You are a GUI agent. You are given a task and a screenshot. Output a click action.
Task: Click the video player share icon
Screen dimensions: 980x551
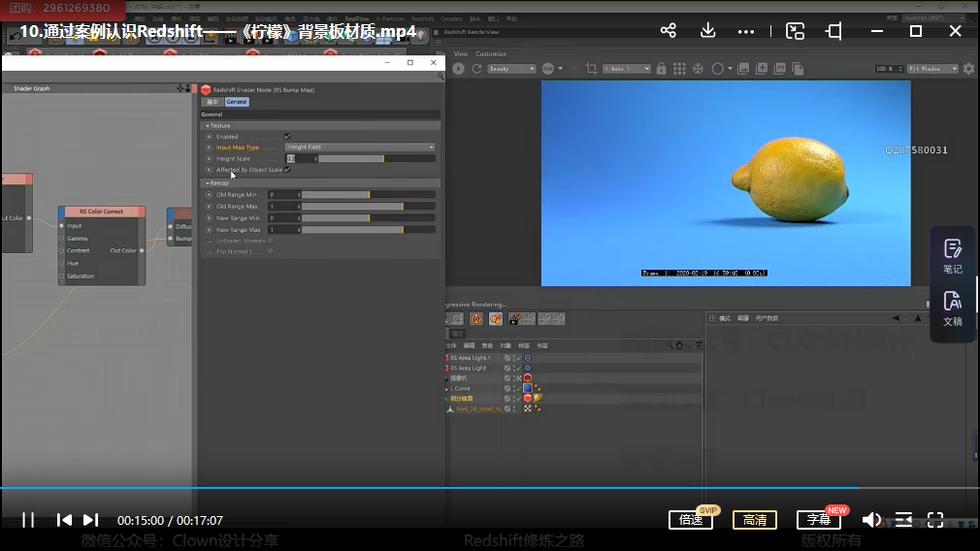pos(669,31)
